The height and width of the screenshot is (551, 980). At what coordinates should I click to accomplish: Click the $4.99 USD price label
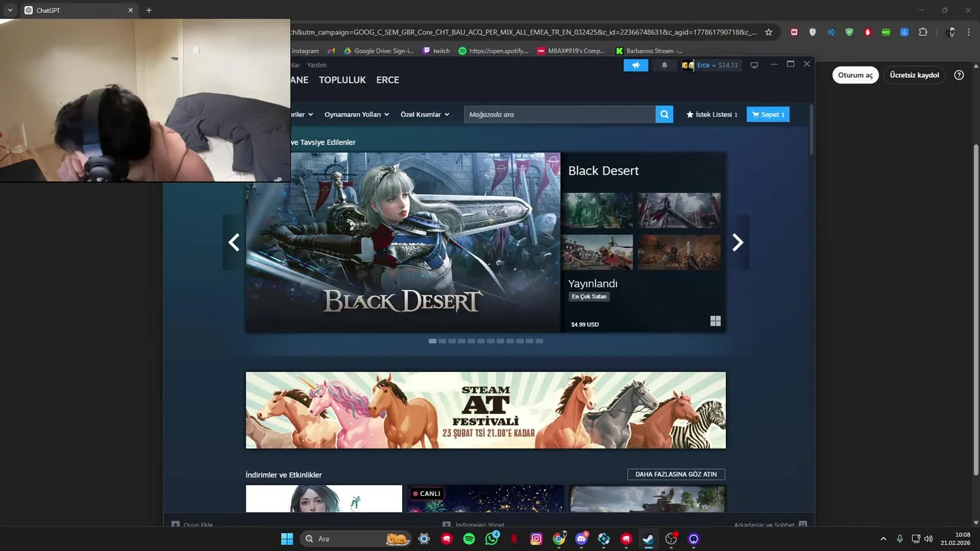(x=585, y=324)
